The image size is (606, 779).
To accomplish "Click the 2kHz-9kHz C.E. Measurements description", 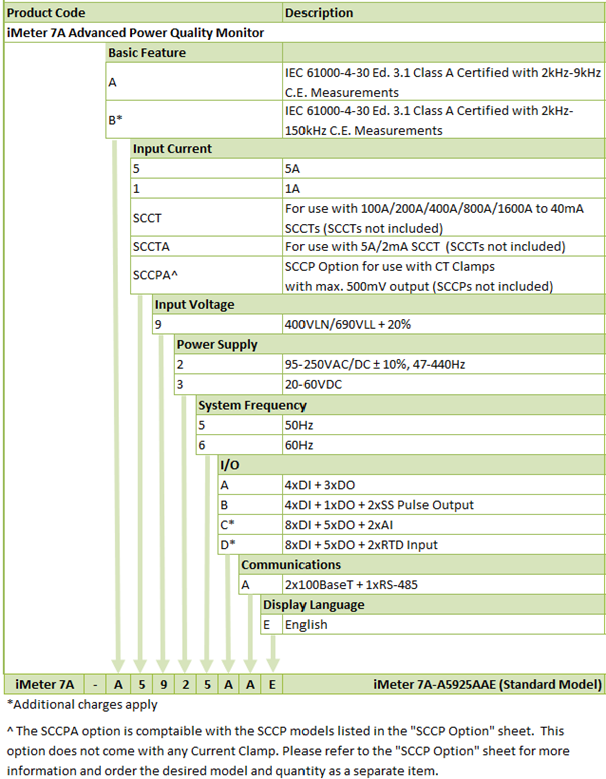I will (443, 82).
